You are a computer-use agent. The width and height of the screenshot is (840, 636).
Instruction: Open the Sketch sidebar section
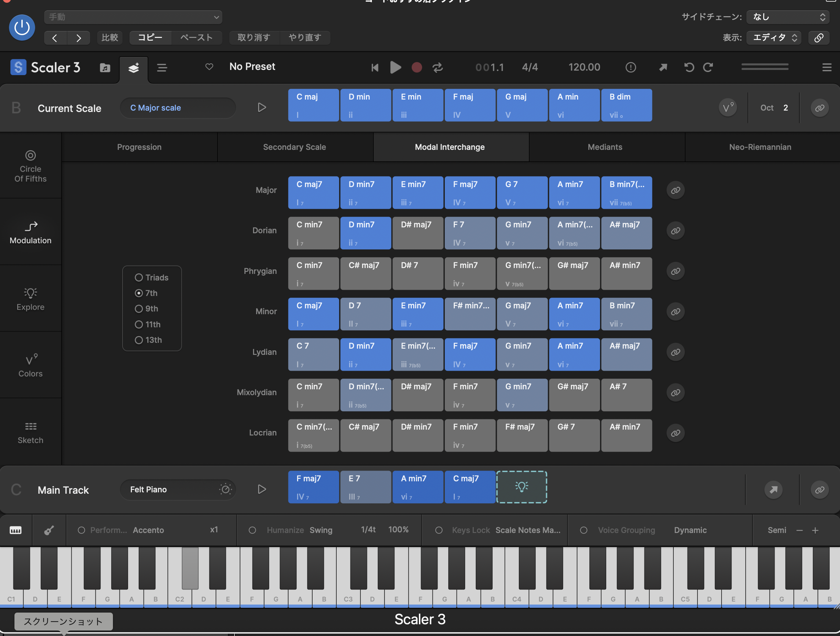30,433
